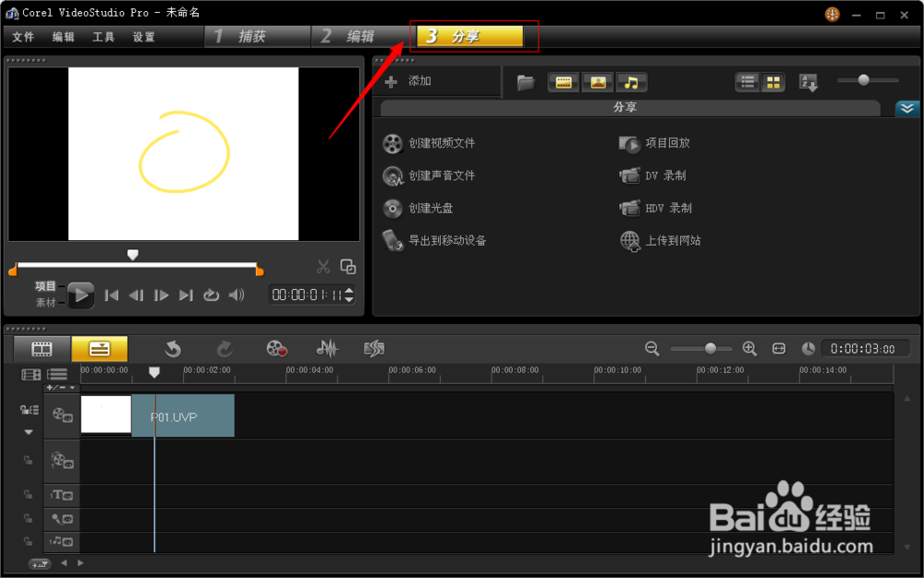Split clip with scissors icon
The width and height of the screenshot is (924, 578).
pyautogui.click(x=322, y=267)
